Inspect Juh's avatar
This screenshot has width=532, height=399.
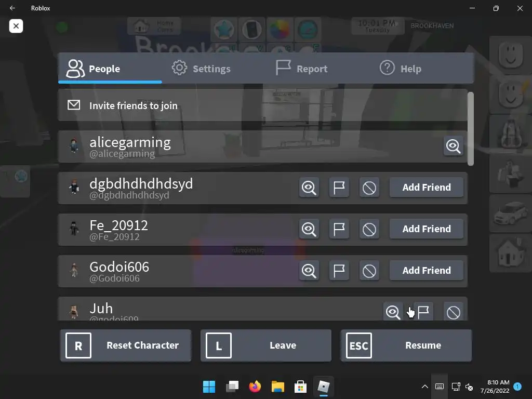click(x=393, y=312)
